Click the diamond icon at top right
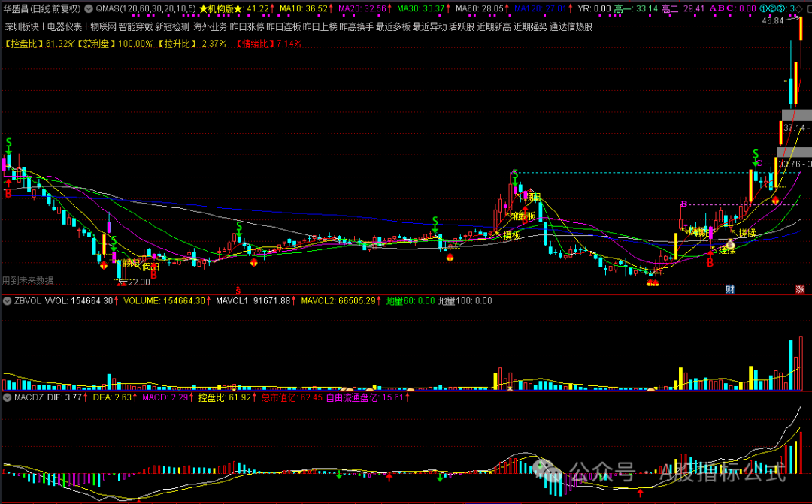The image size is (812, 504). pos(798,9)
